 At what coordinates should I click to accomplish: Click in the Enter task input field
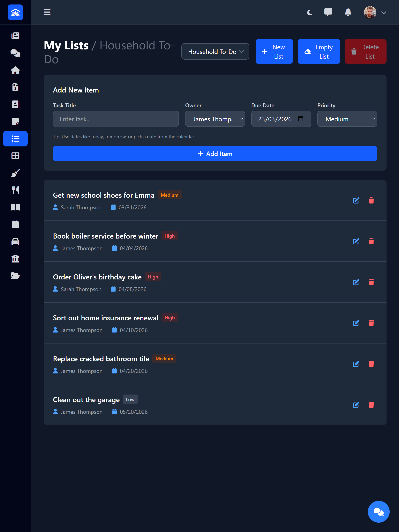click(116, 119)
